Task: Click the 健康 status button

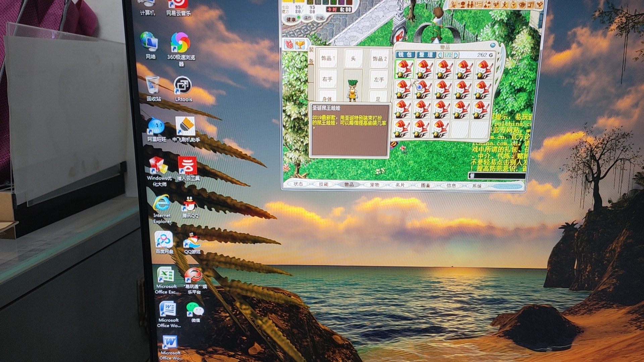Action: (x=291, y=19)
